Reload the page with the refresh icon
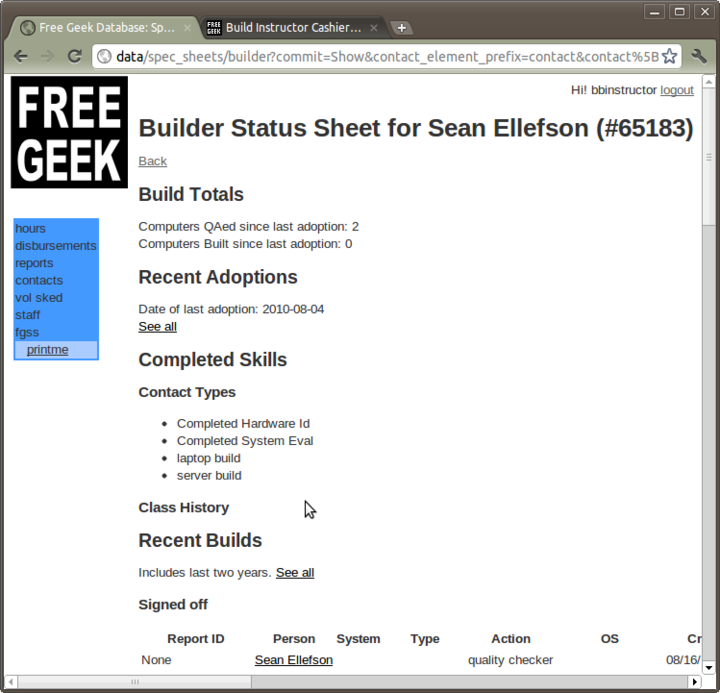The image size is (720, 693). click(74, 56)
